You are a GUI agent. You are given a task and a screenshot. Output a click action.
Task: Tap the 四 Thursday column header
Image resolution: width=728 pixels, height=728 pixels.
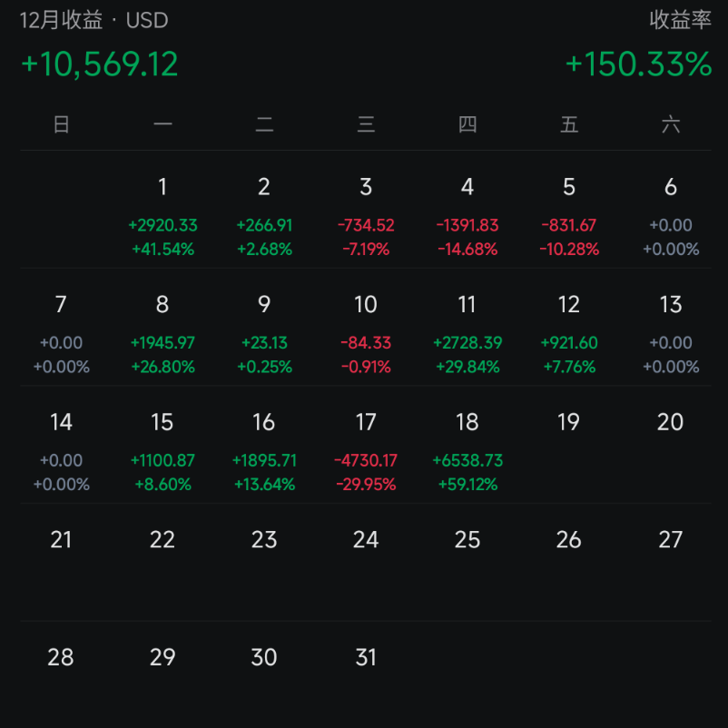pyautogui.click(x=467, y=124)
